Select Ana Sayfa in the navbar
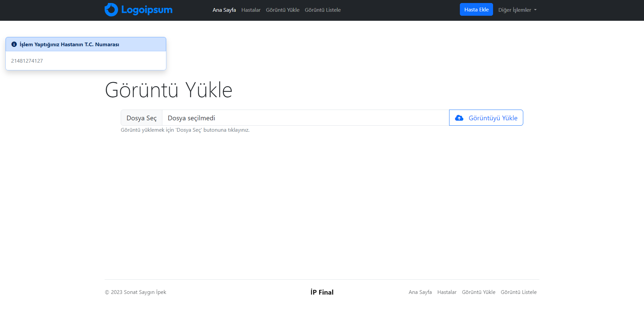Viewport: 644px width, 311px height. coord(224,10)
